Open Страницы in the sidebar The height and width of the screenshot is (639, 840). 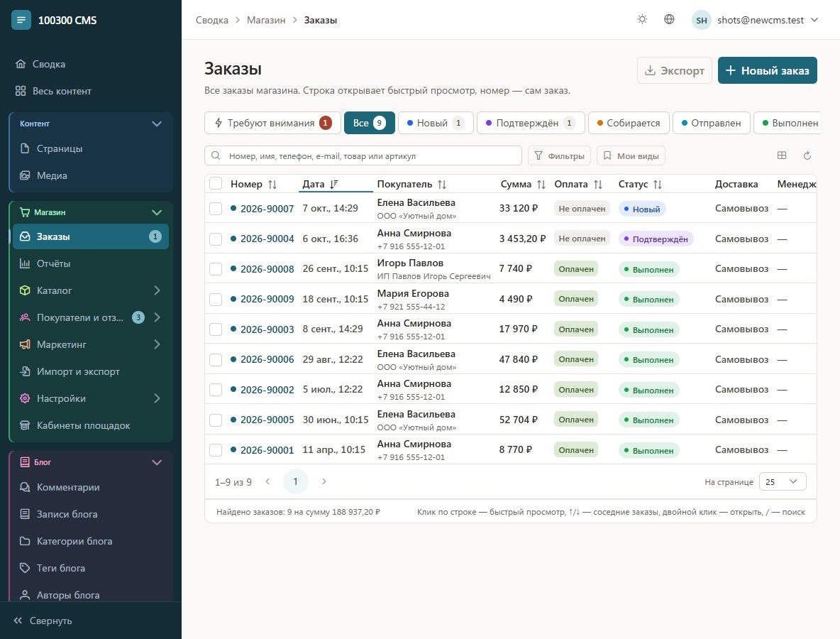pos(91,148)
